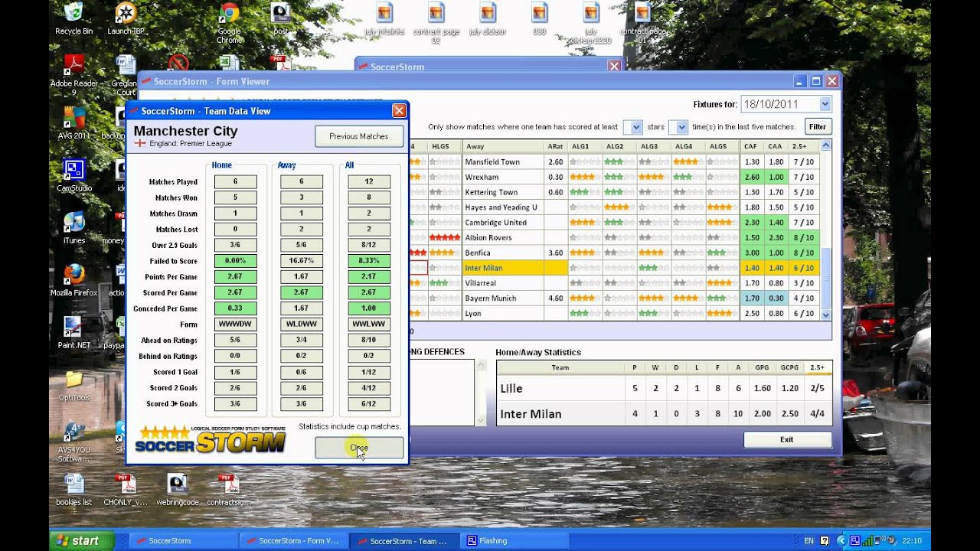Click the Away form value WLDWW
This screenshot has height=551, width=980.
(x=302, y=324)
